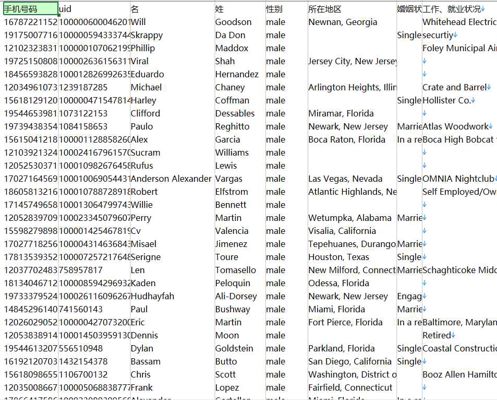
Task: Select the 'San Diego, California' cell
Action: pos(352,361)
